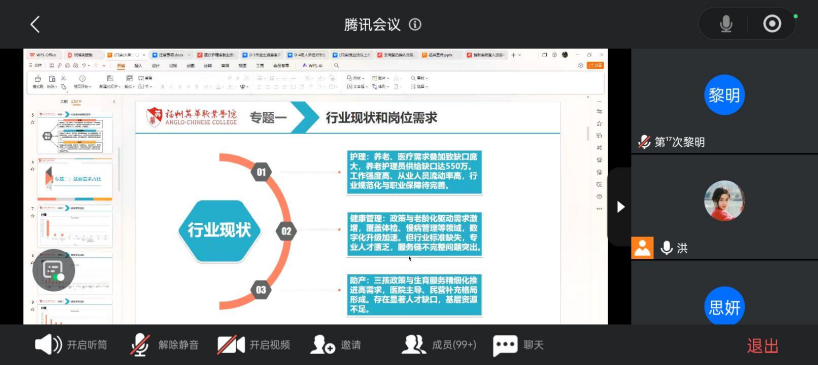This screenshot has width=818, height=365.
Task: Click the 02 hexagon marker
Action: coord(286,231)
